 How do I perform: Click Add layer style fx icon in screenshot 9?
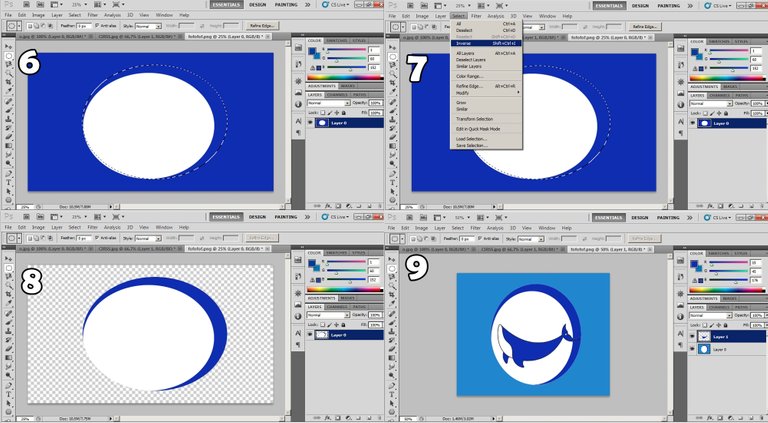710,419
